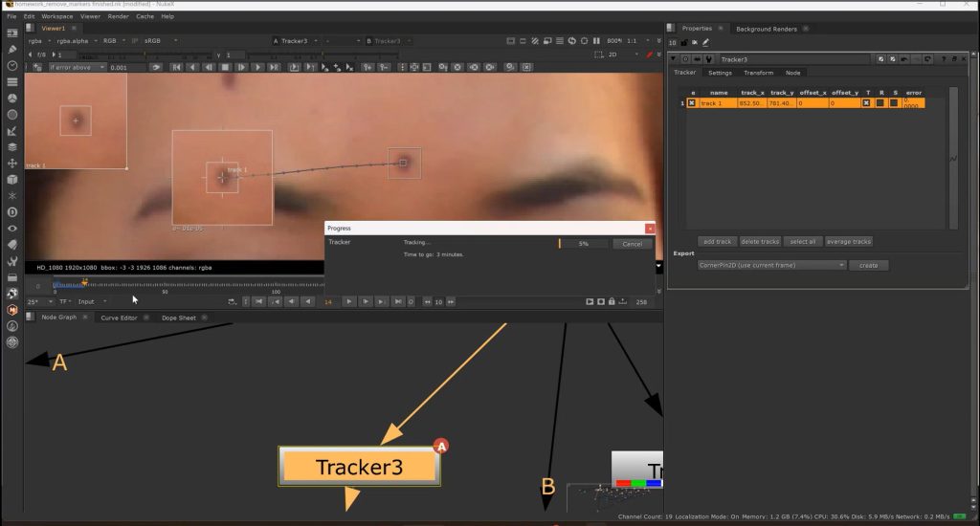Play forward in the timeline controls
This screenshot has height=526, width=980.
click(348, 301)
